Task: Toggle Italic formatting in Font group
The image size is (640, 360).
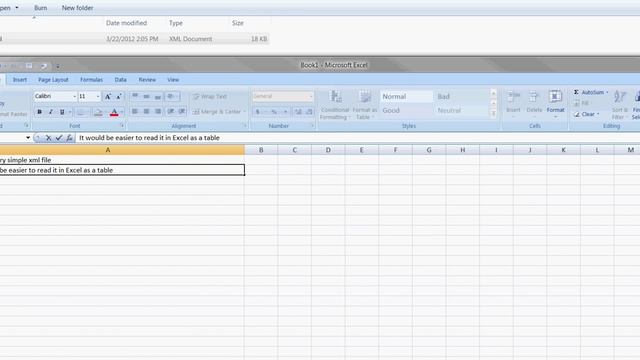Action: coord(51,112)
